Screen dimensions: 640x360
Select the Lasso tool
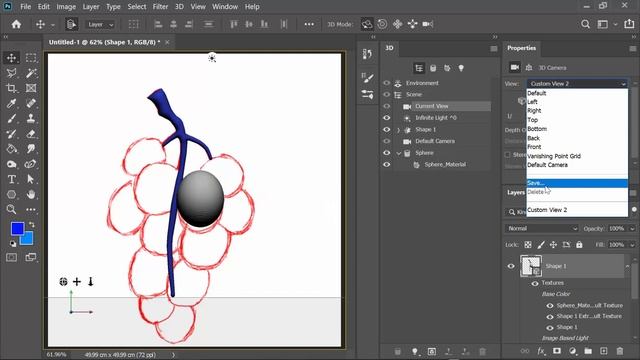(11, 73)
